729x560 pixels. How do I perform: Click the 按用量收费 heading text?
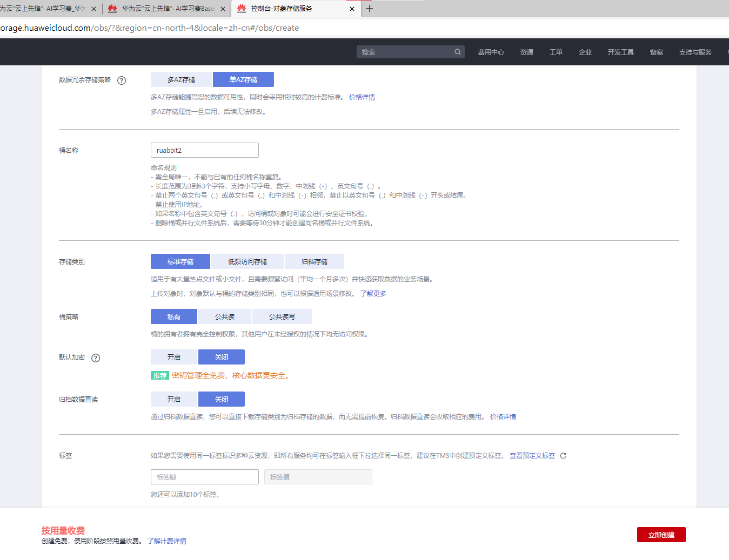(63, 530)
